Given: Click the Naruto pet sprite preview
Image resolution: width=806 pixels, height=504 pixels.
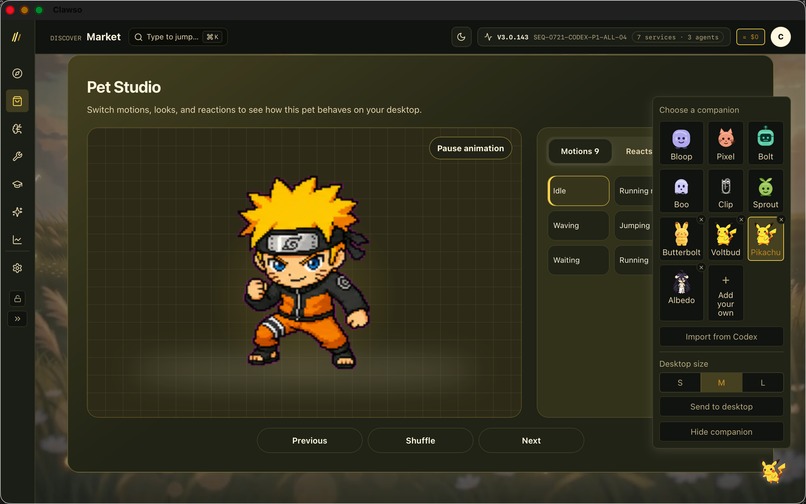Looking at the screenshot, I should (x=303, y=273).
